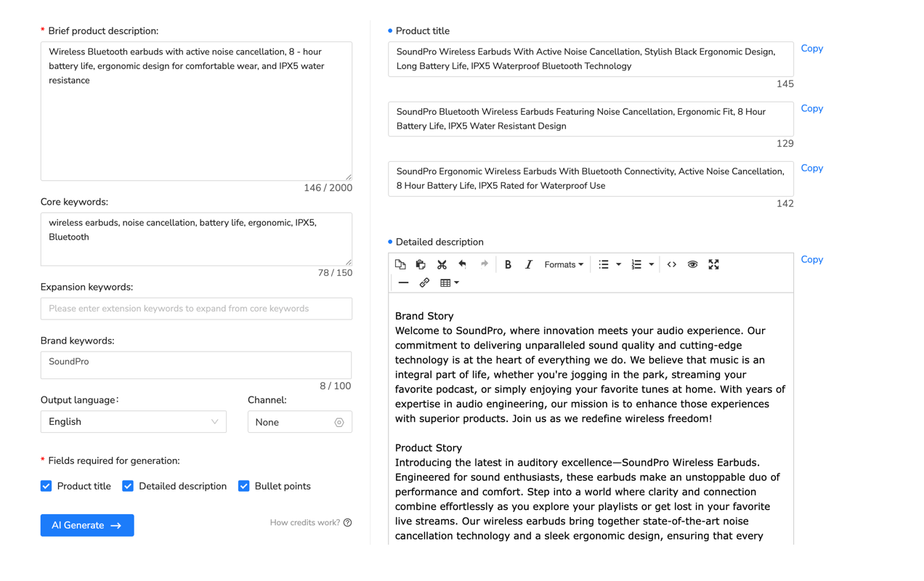Click the Expansion keywords input field
The image size is (924, 581).
point(196,309)
